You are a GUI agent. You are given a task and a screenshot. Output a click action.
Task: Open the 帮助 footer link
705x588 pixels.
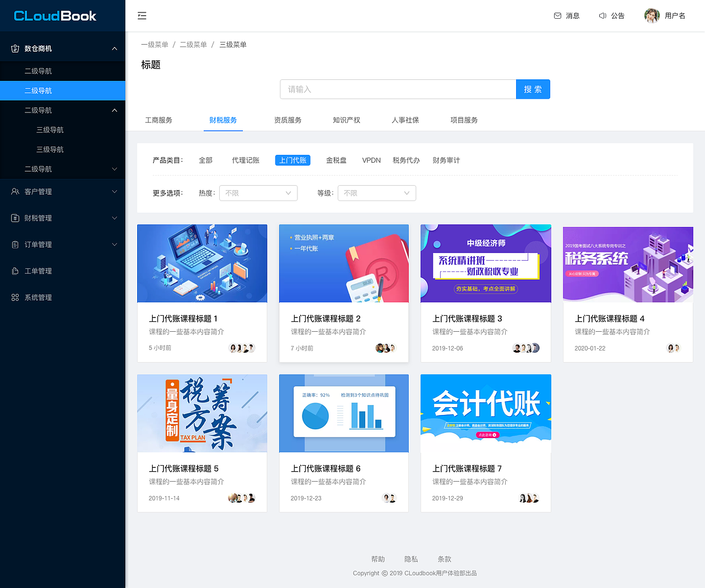378,559
